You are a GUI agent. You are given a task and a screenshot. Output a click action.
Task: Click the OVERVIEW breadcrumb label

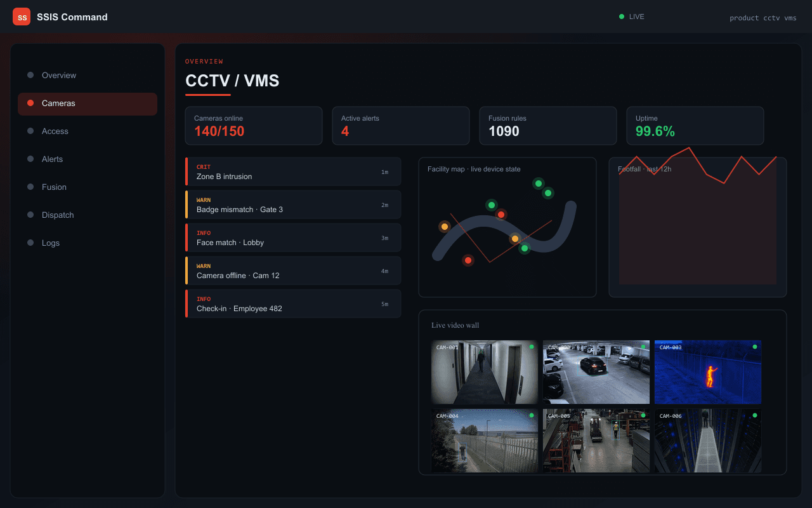[x=204, y=62]
